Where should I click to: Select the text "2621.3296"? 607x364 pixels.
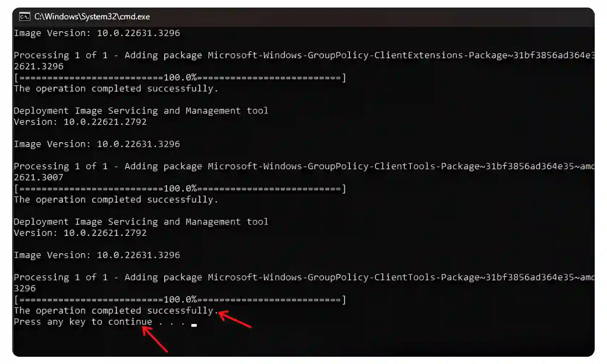click(x=39, y=67)
